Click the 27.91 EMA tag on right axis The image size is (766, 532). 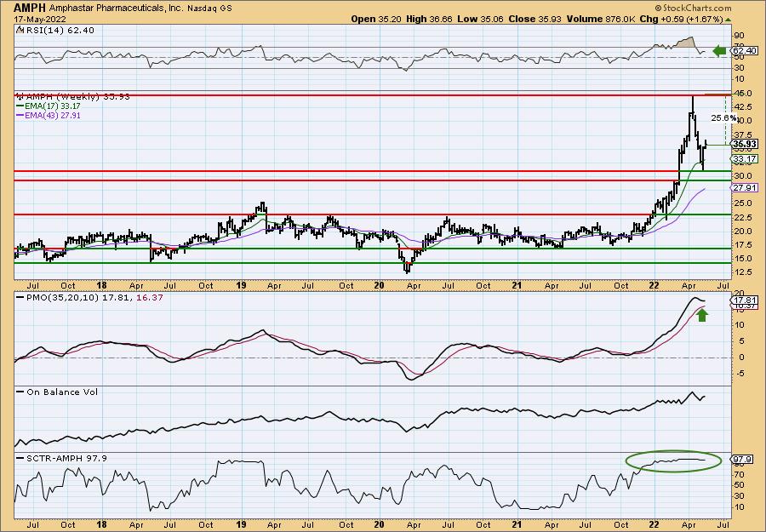click(x=745, y=187)
